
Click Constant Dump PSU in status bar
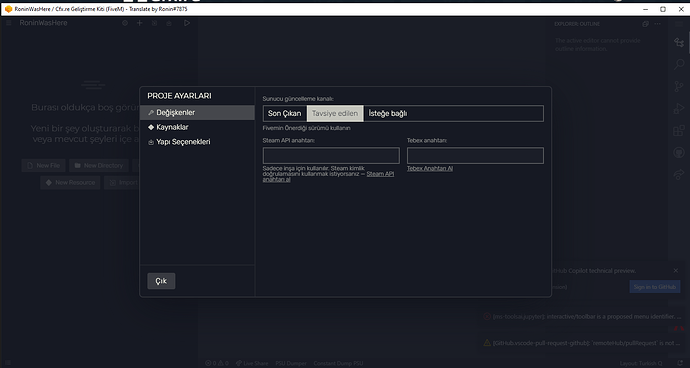(x=338, y=363)
